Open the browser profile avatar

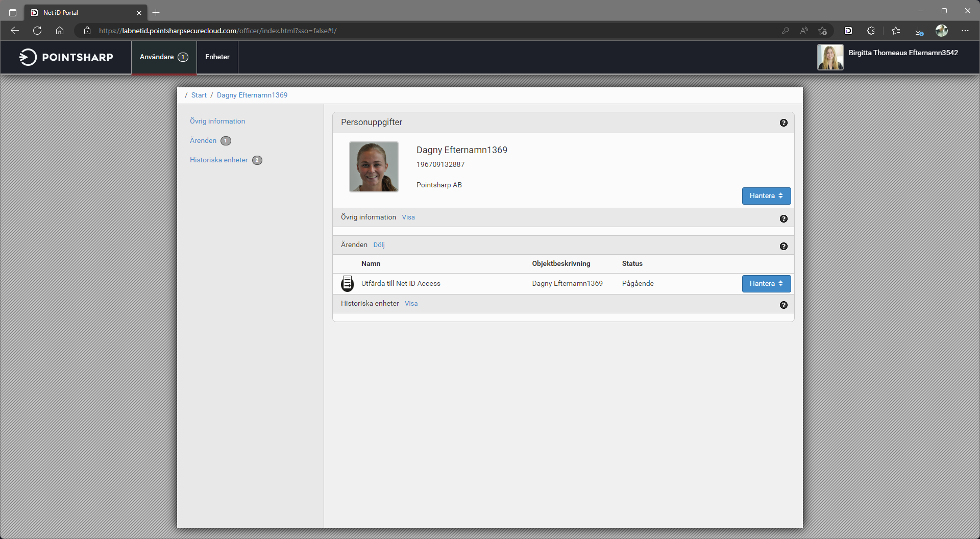[942, 31]
